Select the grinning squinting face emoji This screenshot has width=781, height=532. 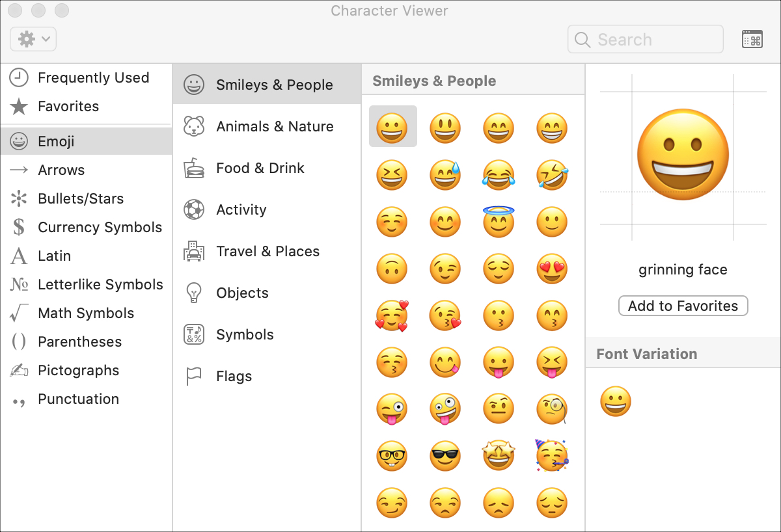coord(392,174)
